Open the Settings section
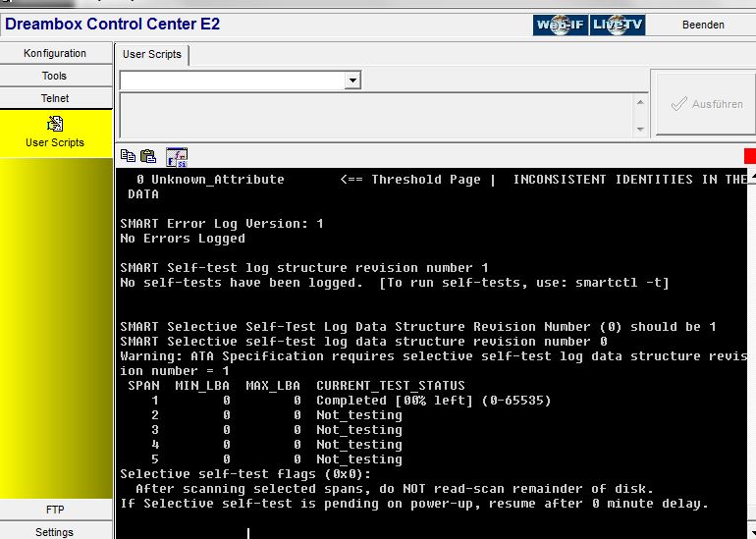This screenshot has height=539, width=756. [x=55, y=532]
